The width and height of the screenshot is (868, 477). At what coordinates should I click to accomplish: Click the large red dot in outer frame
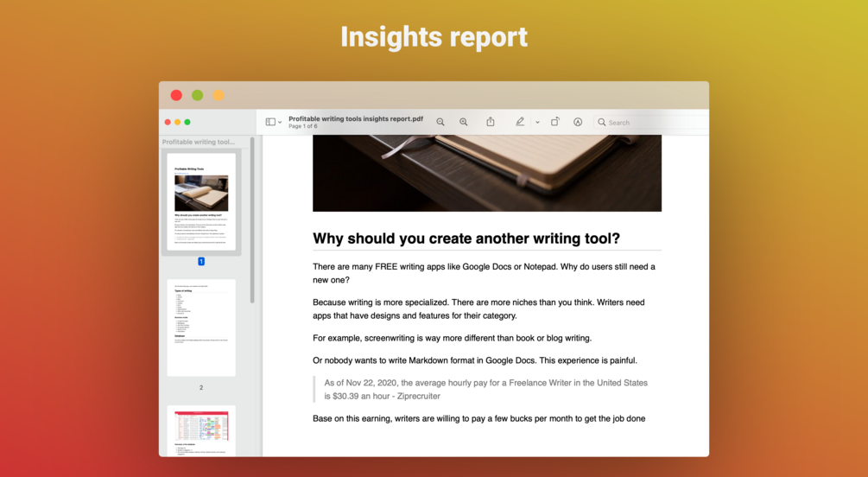[x=176, y=95]
